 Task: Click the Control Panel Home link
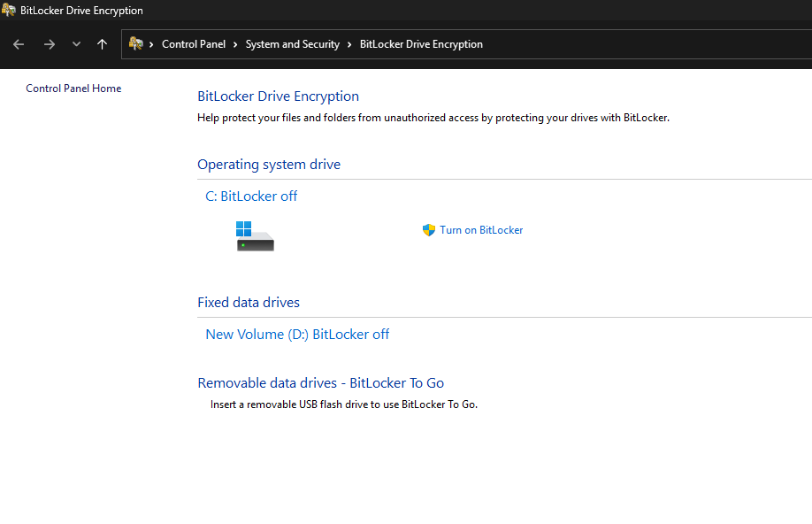tap(73, 88)
